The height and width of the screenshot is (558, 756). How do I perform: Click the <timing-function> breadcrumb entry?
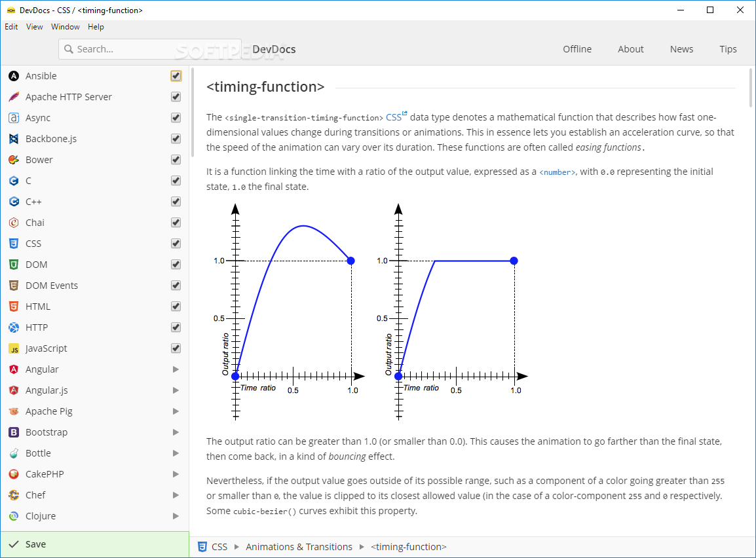tap(408, 547)
